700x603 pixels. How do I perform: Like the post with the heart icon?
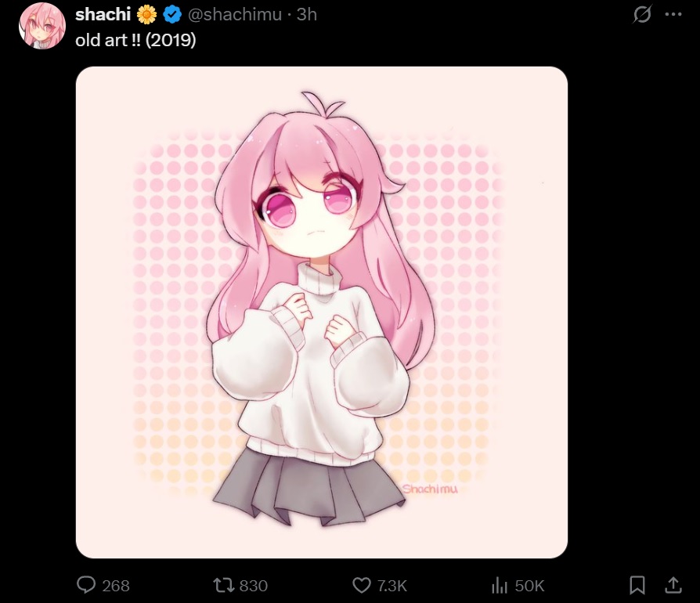pos(362,585)
